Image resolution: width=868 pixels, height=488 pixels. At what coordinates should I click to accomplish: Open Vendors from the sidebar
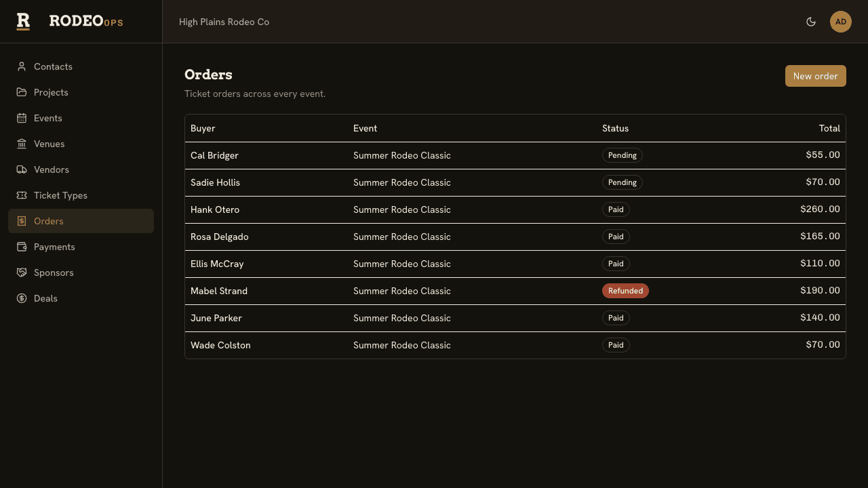[x=81, y=169]
